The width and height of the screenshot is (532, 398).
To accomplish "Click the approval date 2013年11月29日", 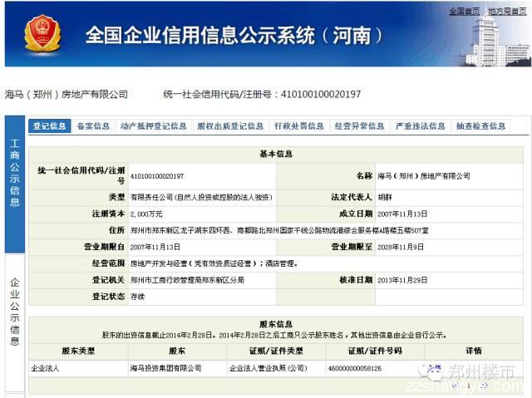I will coord(402,280).
